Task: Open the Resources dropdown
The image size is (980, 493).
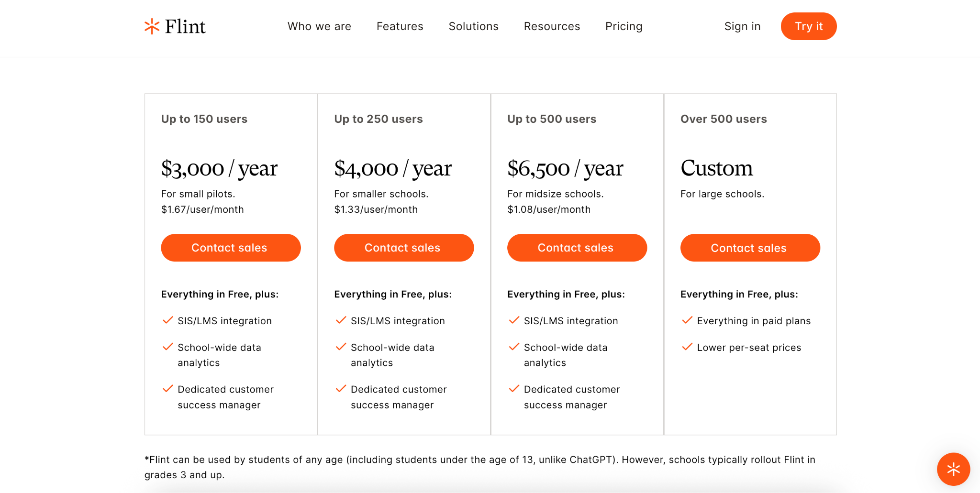Action: click(x=551, y=26)
